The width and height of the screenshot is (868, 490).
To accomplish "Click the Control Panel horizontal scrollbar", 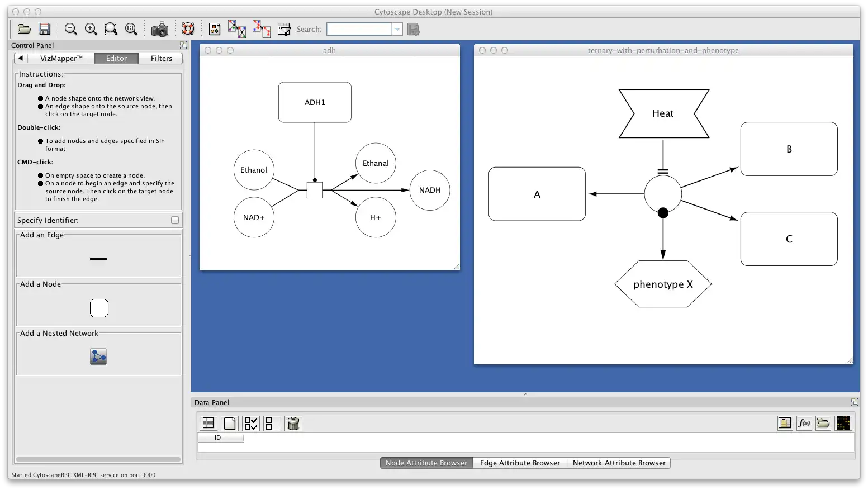I will click(x=98, y=459).
